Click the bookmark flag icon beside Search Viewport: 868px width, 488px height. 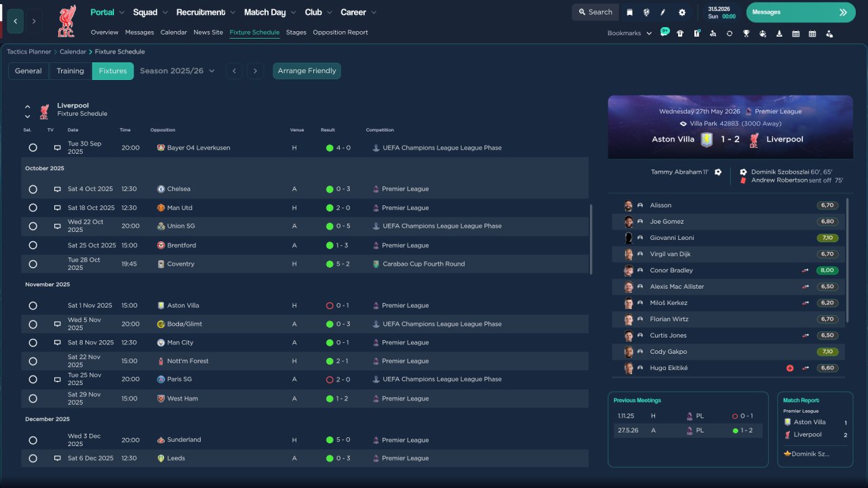(629, 12)
